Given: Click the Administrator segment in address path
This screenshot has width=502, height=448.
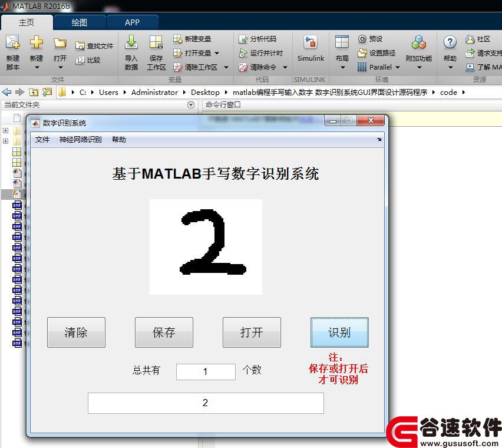Looking at the screenshot, I should click(154, 92).
